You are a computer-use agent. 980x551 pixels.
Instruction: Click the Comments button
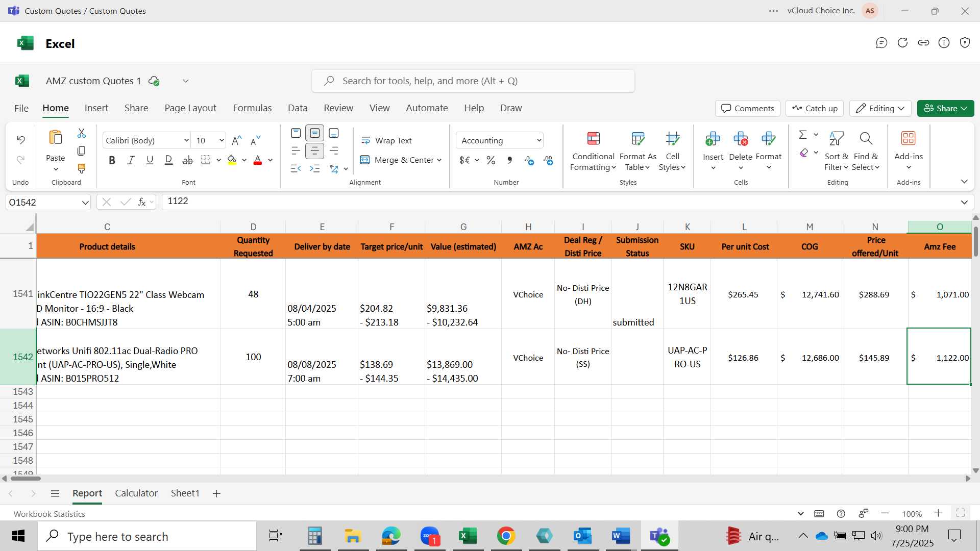748,108
